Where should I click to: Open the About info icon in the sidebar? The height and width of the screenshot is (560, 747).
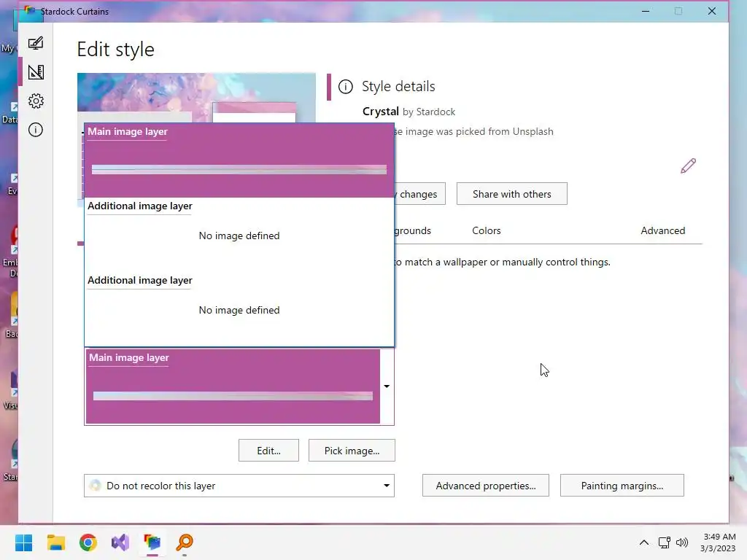(36, 130)
